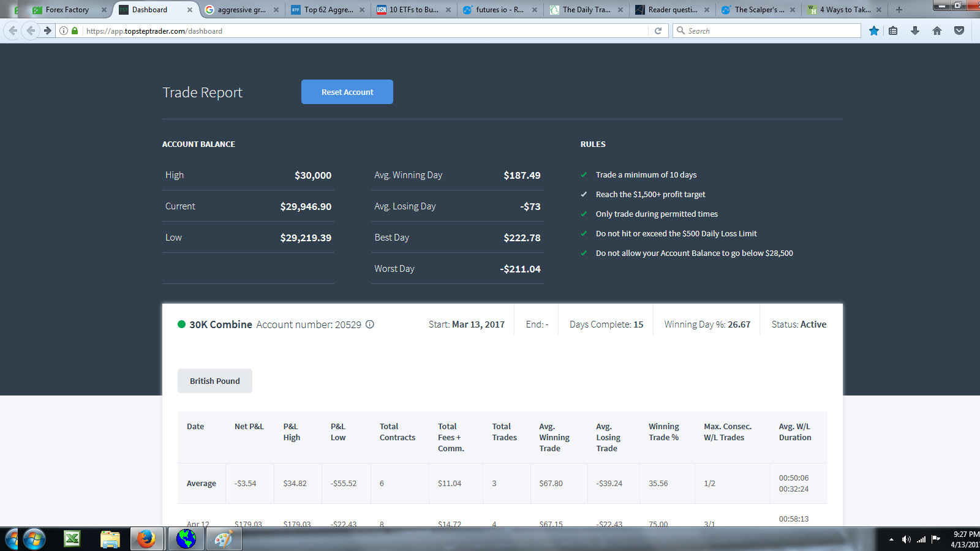Close the Forex Factory tab
Image resolution: width=980 pixels, height=551 pixels.
click(104, 10)
